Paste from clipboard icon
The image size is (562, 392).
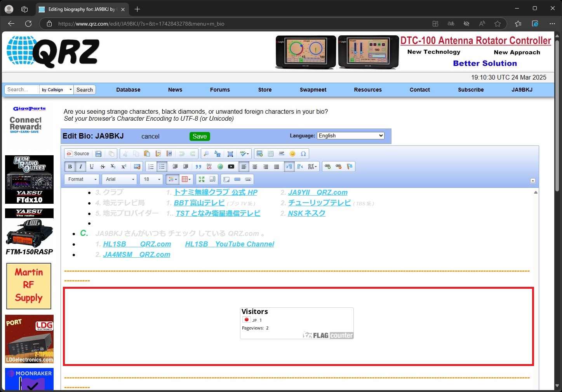[147, 154]
